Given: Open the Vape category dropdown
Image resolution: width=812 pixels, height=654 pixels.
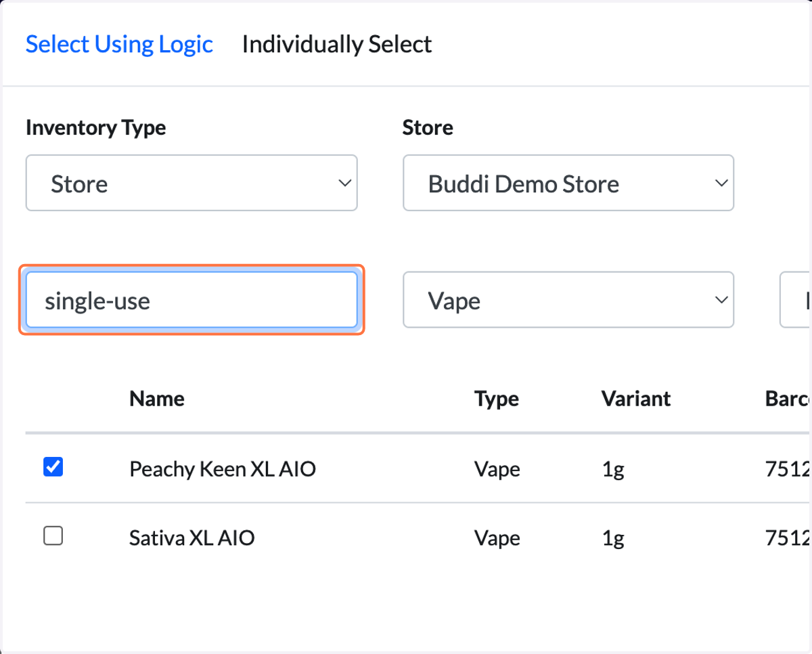Looking at the screenshot, I should pos(568,300).
